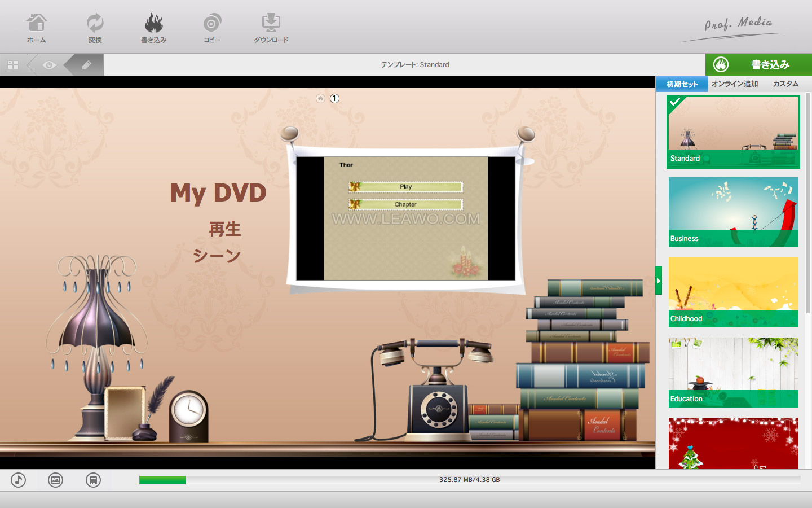
Task: Open the Download (ダウンロード) module
Action: pos(271,28)
